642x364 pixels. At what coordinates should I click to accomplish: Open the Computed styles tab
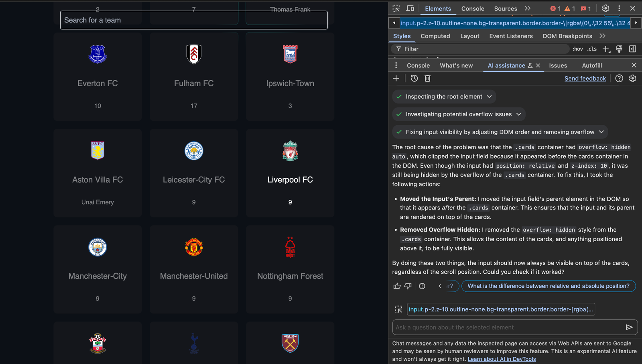(435, 36)
